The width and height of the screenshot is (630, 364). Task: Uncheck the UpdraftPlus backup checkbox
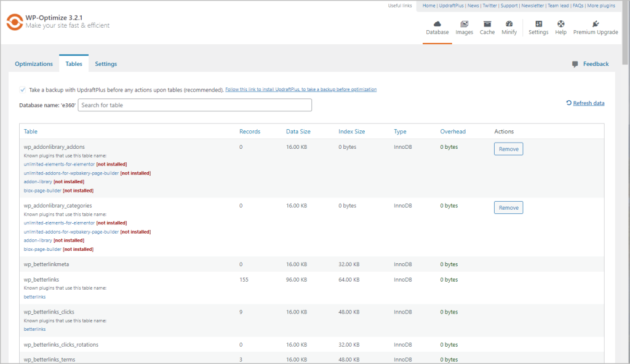(x=23, y=89)
